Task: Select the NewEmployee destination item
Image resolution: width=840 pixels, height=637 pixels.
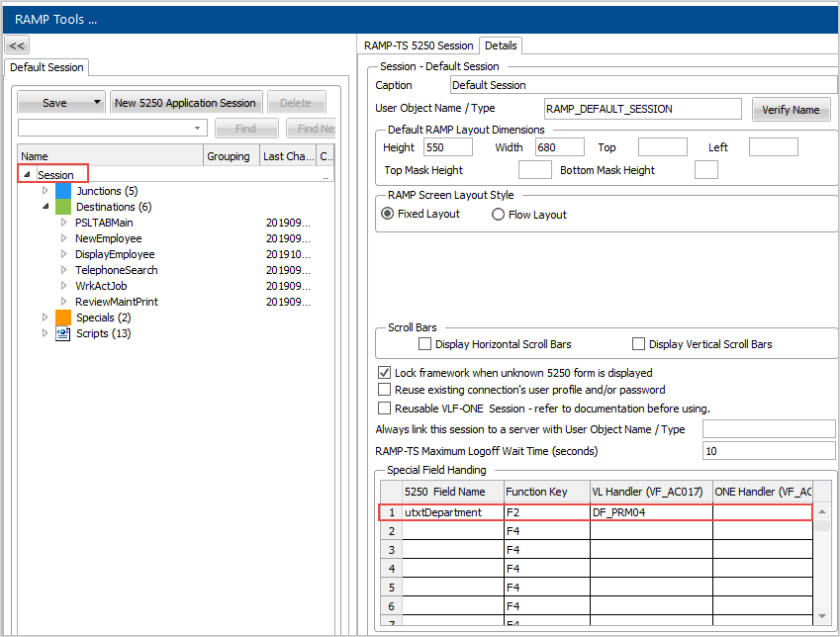Action: click(x=108, y=238)
